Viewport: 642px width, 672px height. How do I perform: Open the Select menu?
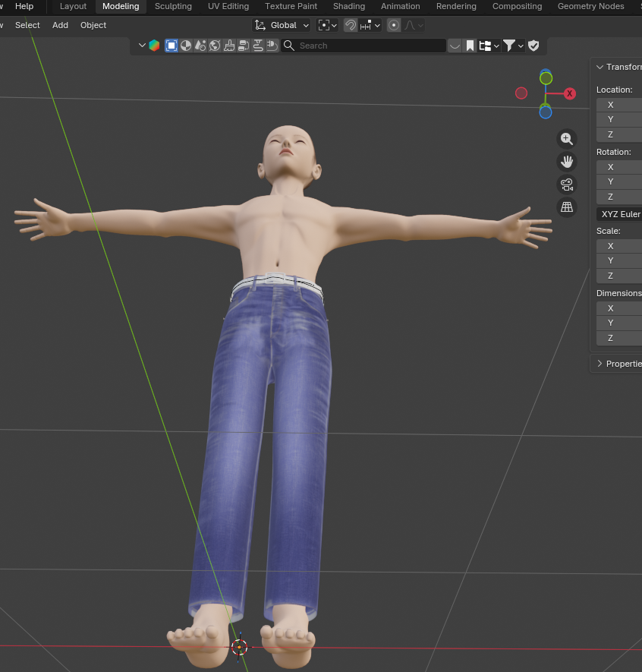click(x=27, y=25)
